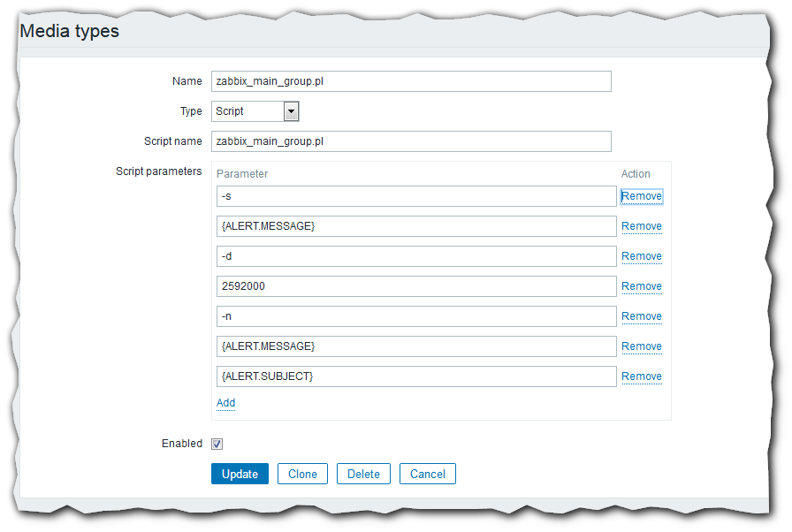Remove the -n parameter row
This screenshot has height=532, width=792.
642,316
